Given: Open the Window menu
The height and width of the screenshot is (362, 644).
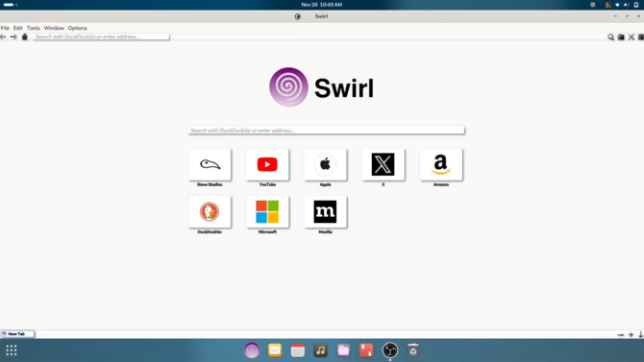Looking at the screenshot, I should 54,28.
